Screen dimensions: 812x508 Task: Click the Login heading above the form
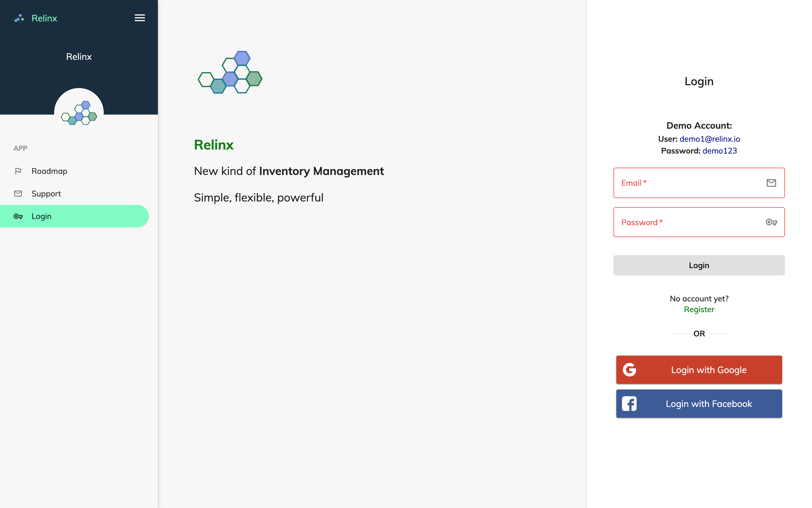699,81
